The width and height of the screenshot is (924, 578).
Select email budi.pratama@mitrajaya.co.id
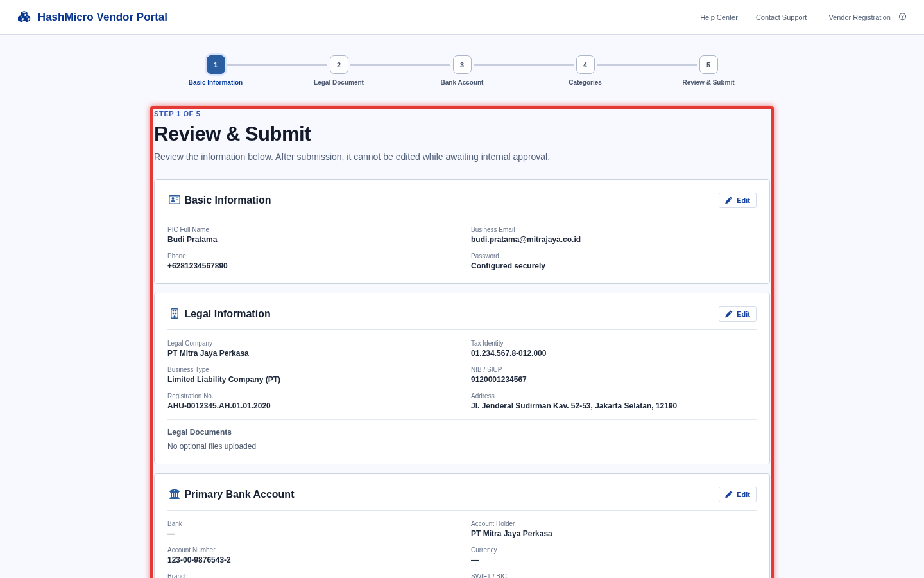pyautogui.click(x=526, y=240)
